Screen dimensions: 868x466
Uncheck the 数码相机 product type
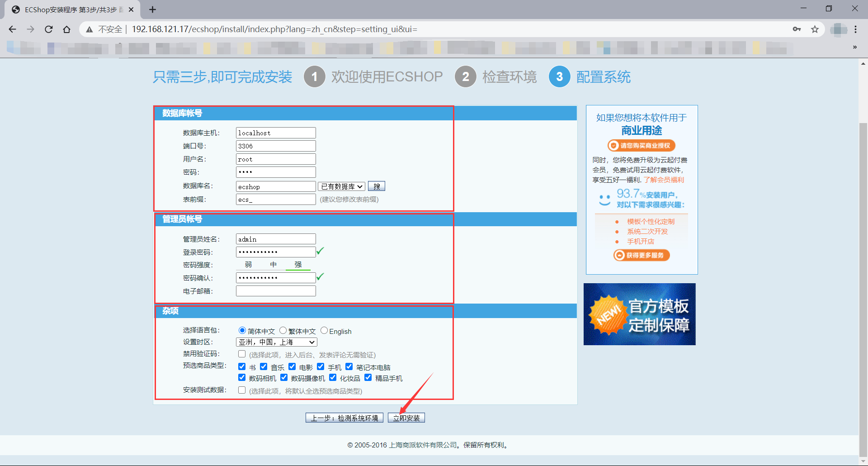click(x=242, y=377)
